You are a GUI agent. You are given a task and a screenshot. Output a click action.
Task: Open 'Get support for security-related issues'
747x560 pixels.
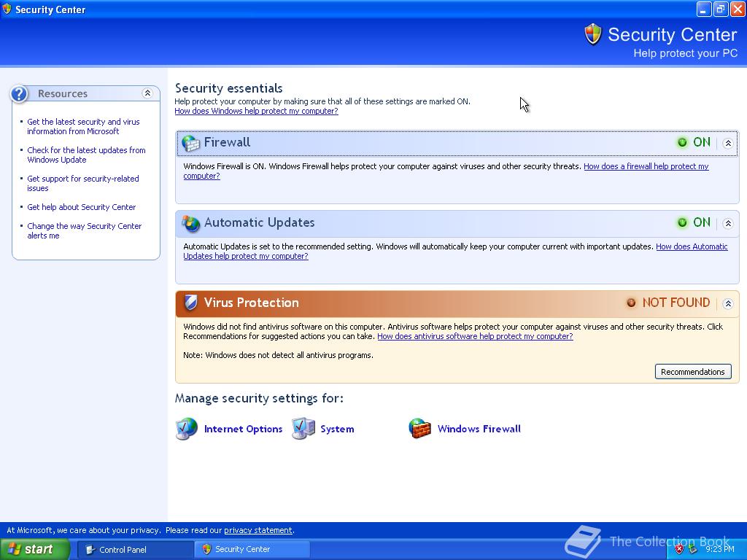83,183
